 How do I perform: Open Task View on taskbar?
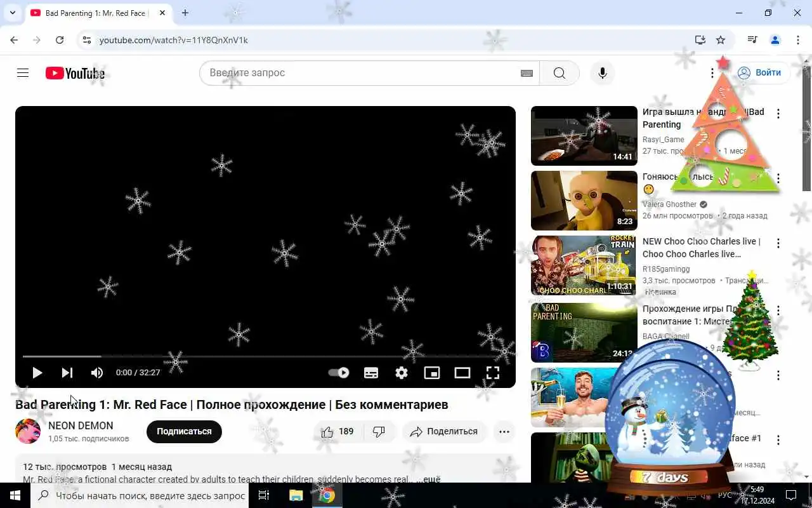click(265, 495)
